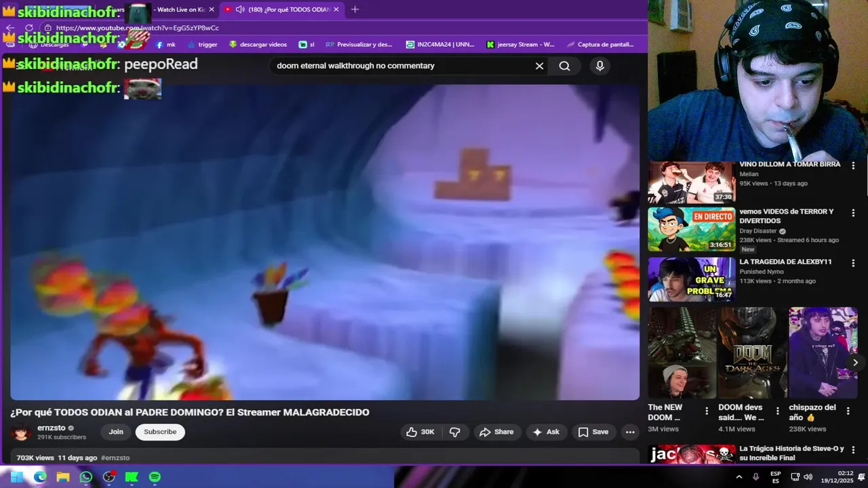Open File Explorer from taskbar
868x488 pixels.
coord(63,477)
